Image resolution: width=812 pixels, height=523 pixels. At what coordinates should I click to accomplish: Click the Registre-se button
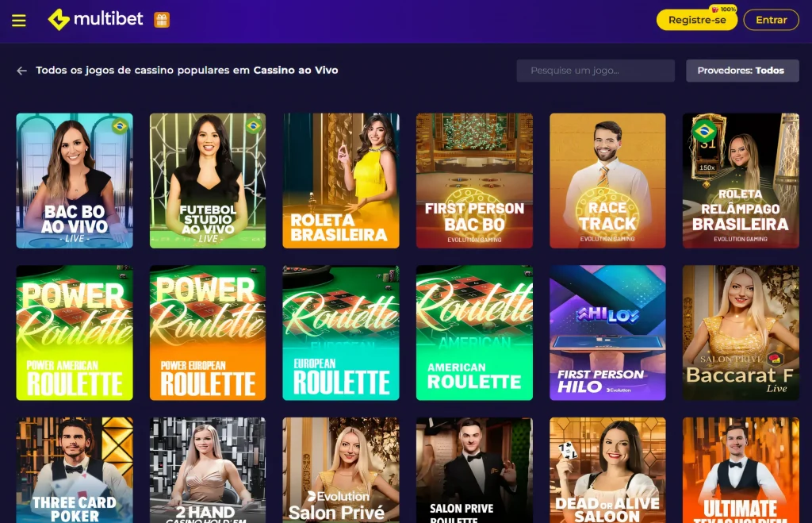tap(696, 20)
